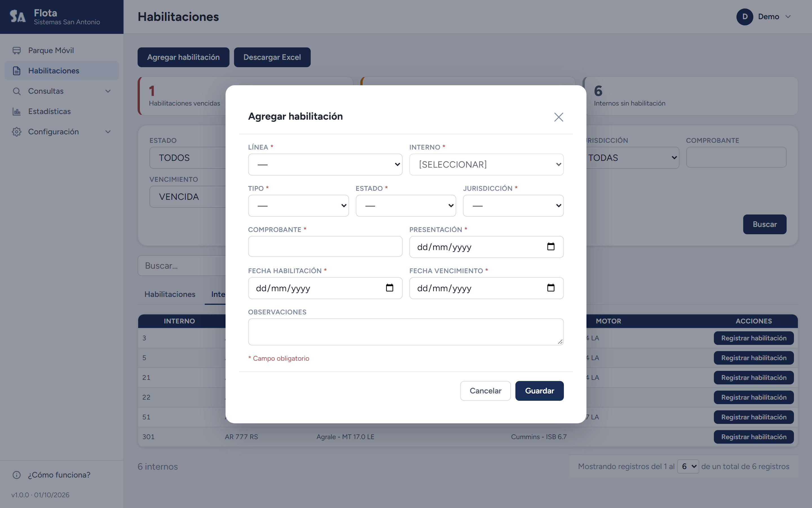Viewport: 812px width, 508px height.
Task: Click Registrar habilitación for interno 22
Action: tap(753, 397)
